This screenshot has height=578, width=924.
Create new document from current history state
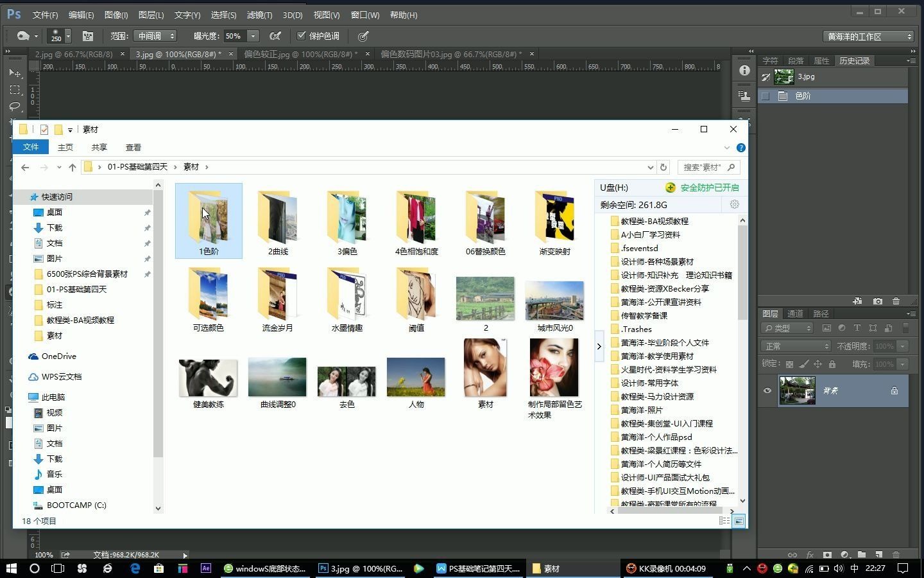(857, 301)
